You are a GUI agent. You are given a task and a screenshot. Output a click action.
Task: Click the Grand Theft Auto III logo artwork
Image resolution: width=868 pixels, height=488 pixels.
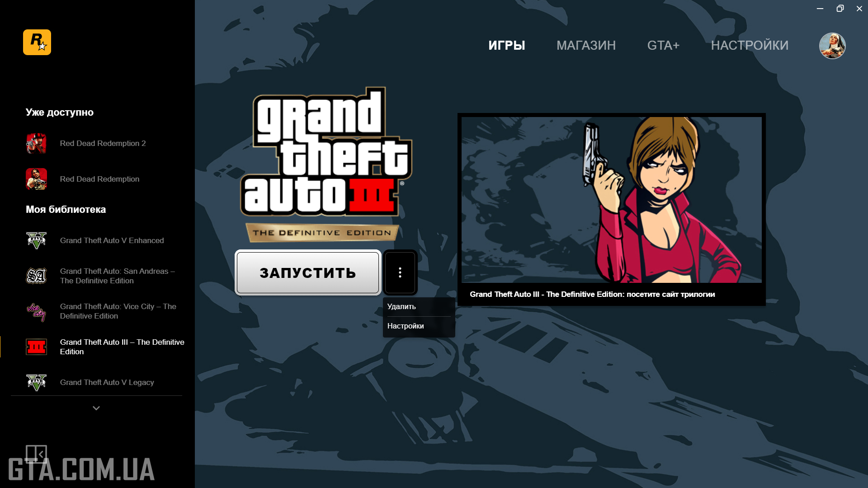coord(325,164)
